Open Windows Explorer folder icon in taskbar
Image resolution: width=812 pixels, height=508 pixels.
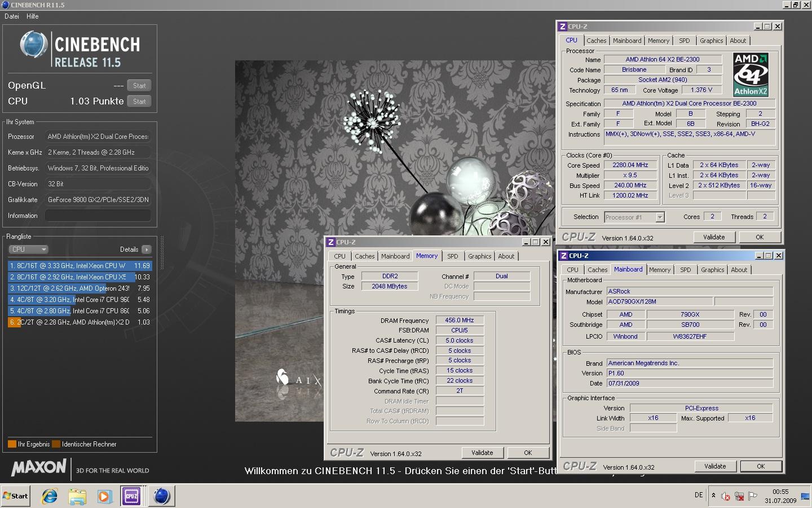point(77,496)
